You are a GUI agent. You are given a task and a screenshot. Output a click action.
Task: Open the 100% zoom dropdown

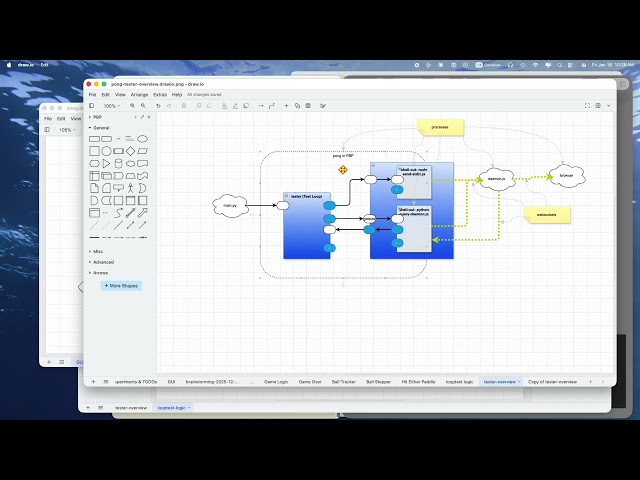coord(111,106)
